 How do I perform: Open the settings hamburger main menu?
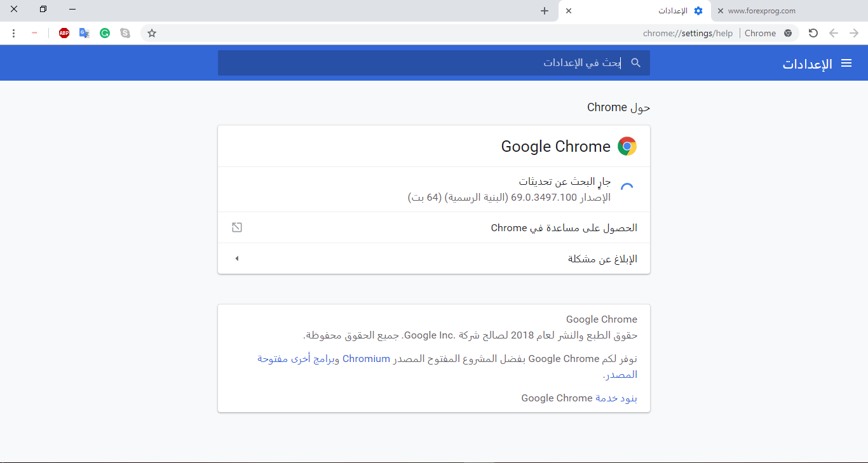click(x=846, y=63)
